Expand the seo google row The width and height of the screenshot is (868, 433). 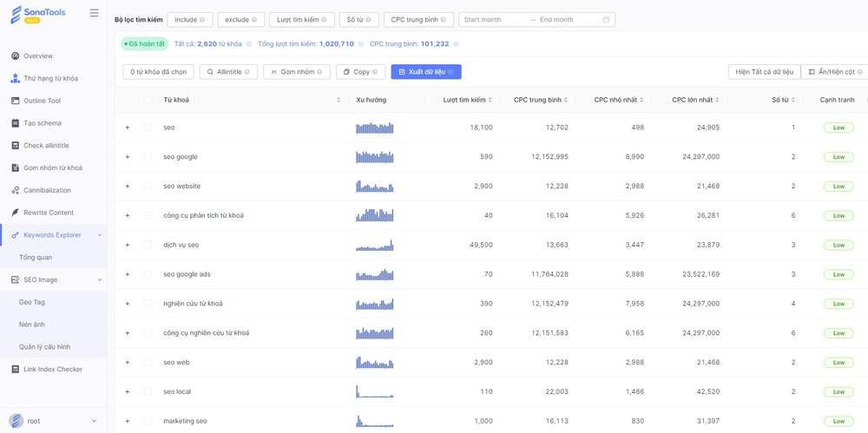(128, 157)
